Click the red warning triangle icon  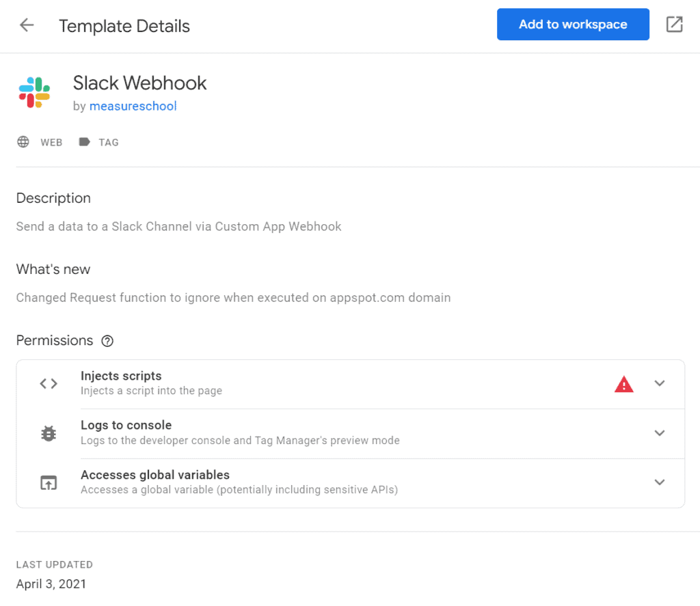tap(623, 385)
